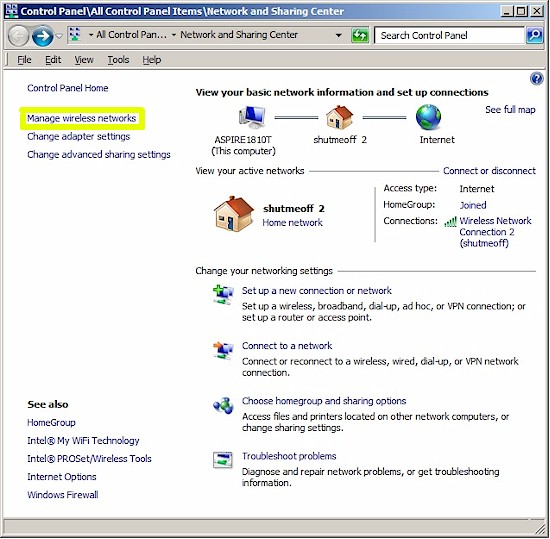Screen dimensions: 550x539
Task: Click the ASPIRE1810T computer icon
Action: [252, 117]
